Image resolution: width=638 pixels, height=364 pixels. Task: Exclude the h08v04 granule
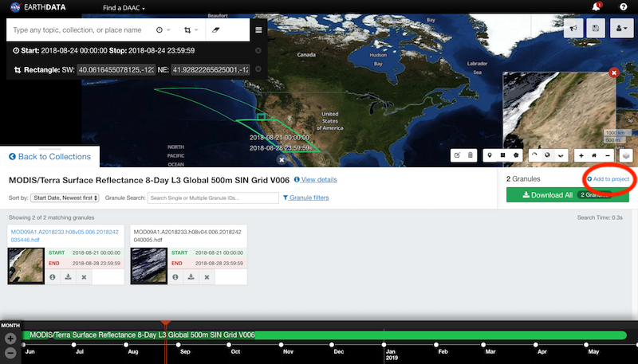tap(207, 277)
